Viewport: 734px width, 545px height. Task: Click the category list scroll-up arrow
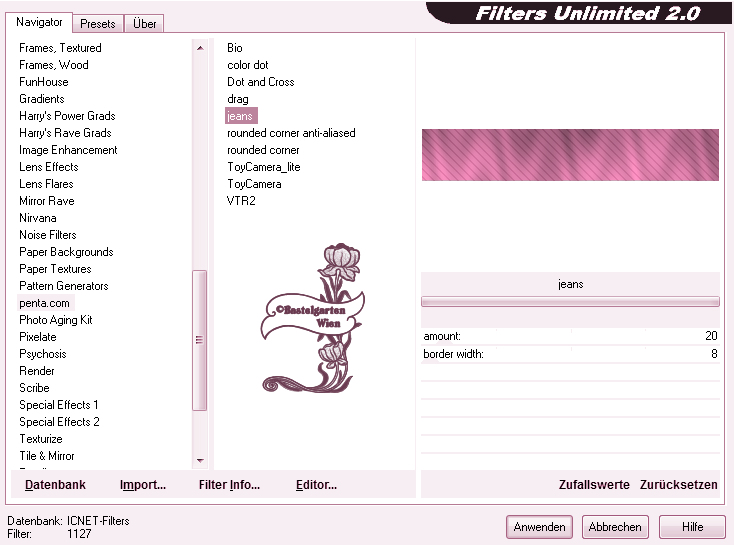200,48
